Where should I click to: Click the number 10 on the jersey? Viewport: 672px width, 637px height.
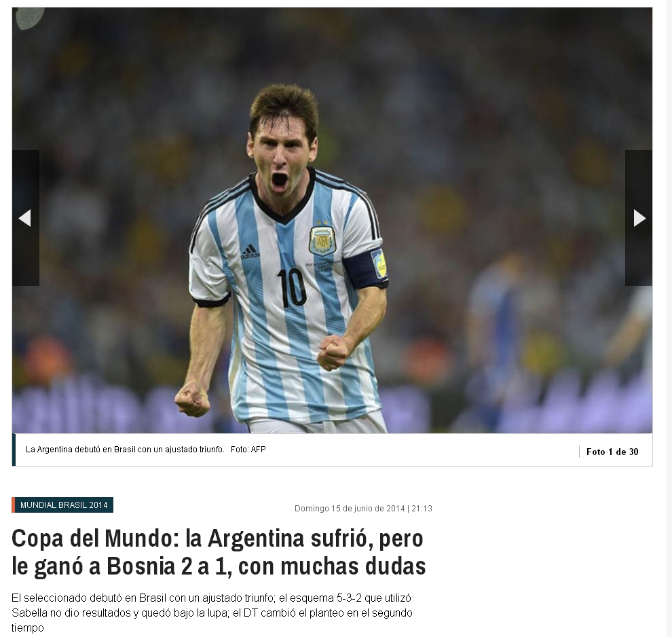(291, 288)
